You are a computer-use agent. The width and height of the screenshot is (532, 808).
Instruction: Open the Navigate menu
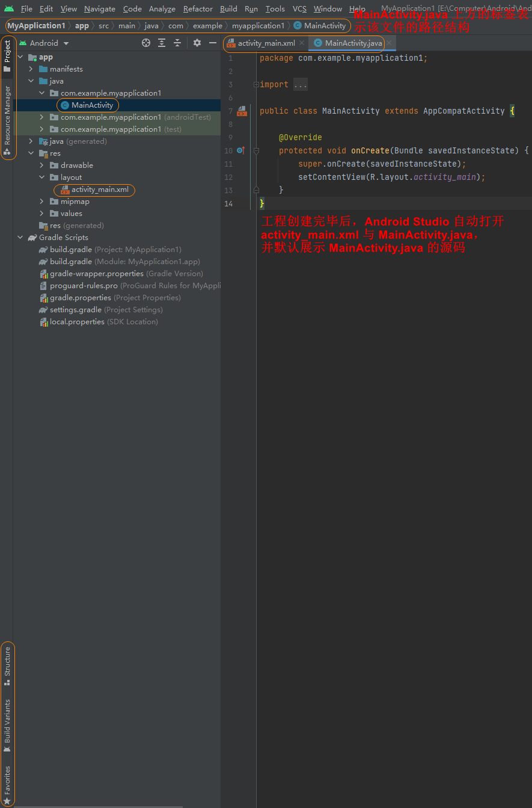(x=100, y=9)
